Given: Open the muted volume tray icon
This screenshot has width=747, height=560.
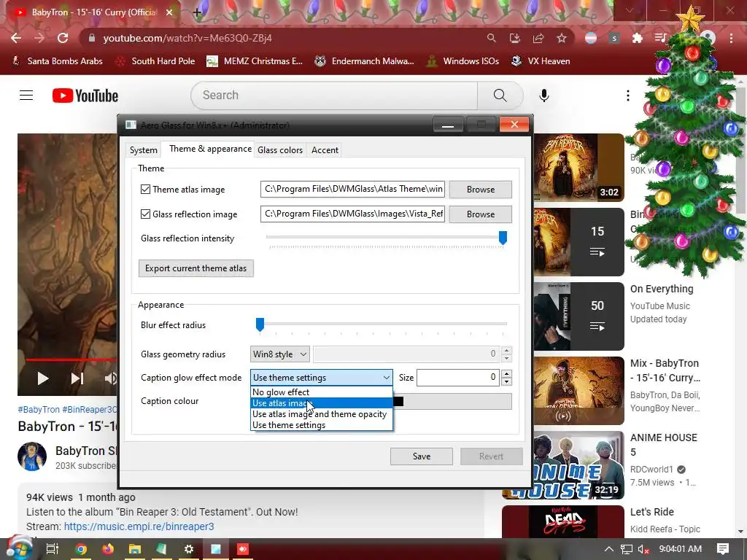Looking at the screenshot, I should tap(643, 549).
